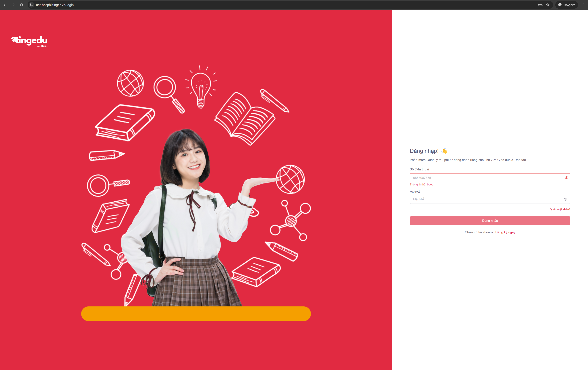Focus the Mật khẩu password field
588x370 pixels.
click(486, 199)
